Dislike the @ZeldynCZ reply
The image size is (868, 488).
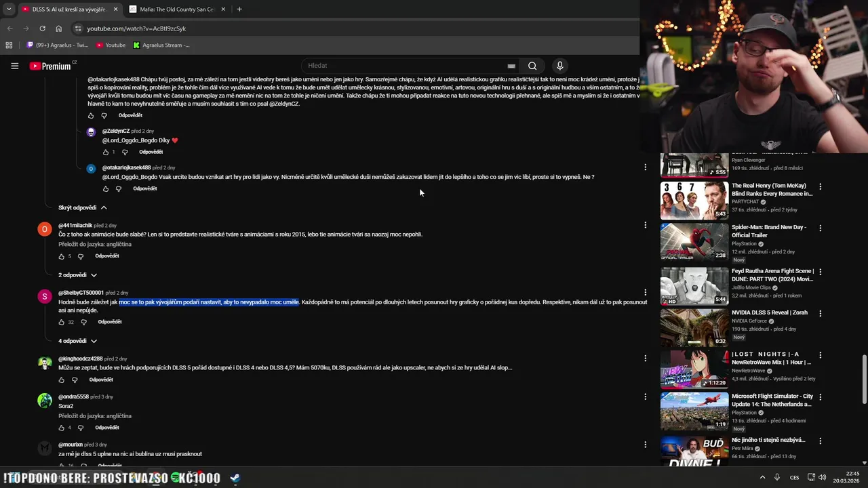[x=125, y=152]
